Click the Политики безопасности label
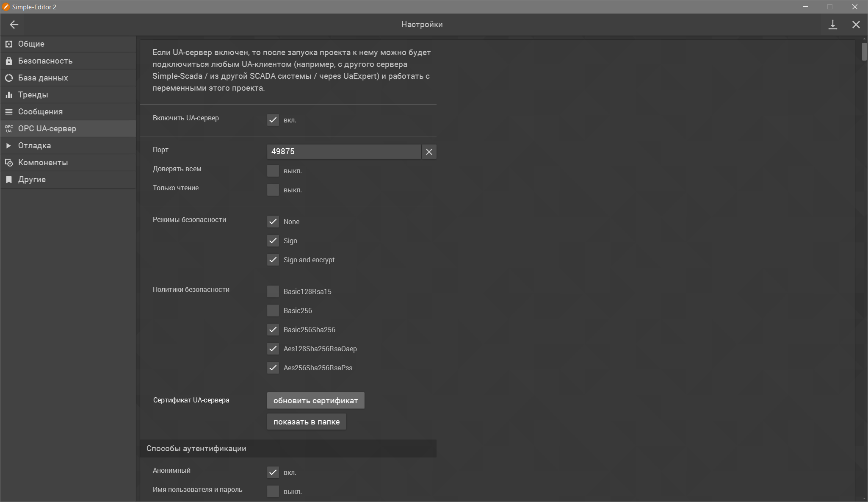Image resolution: width=868 pixels, height=502 pixels. (x=191, y=290)
